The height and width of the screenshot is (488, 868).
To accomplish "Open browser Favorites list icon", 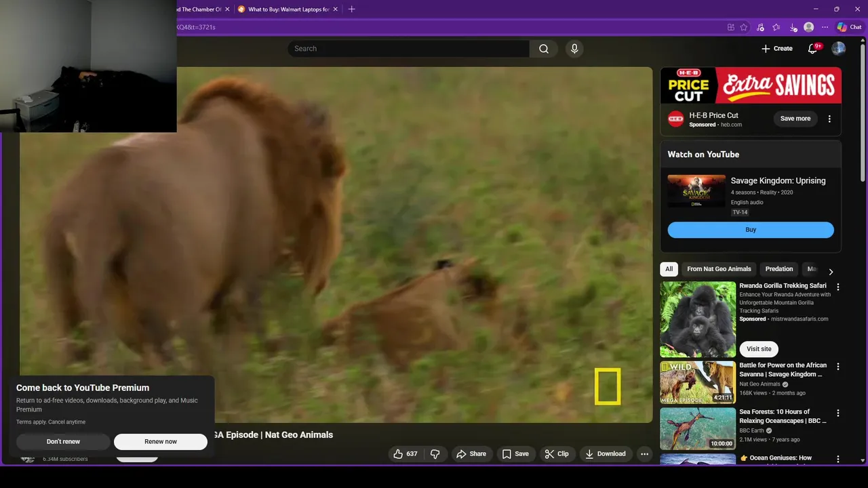I will [776, 27].
